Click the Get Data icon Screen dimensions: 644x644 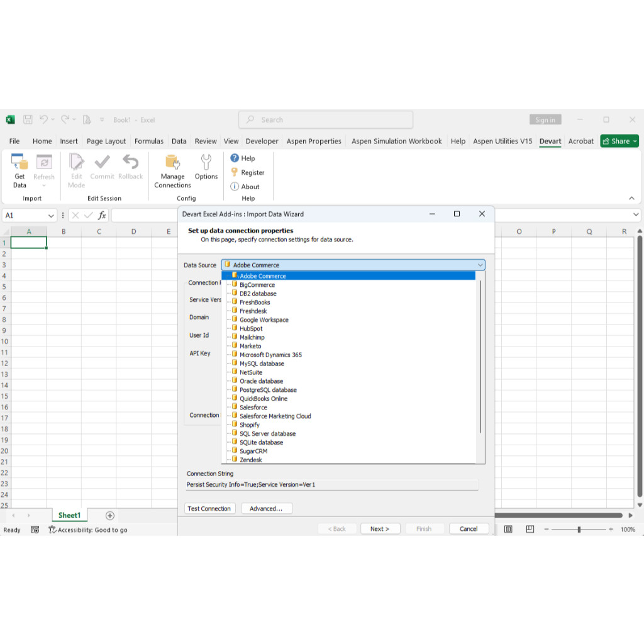tap(19, 164)
